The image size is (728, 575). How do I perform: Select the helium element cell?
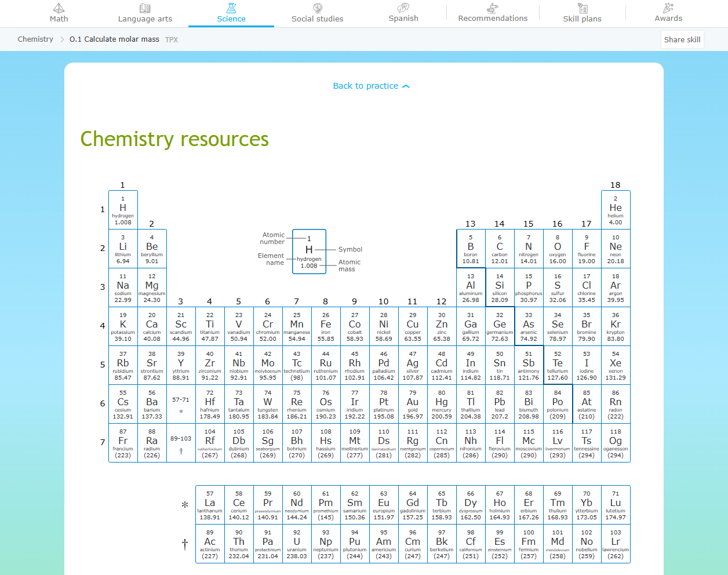616,210
